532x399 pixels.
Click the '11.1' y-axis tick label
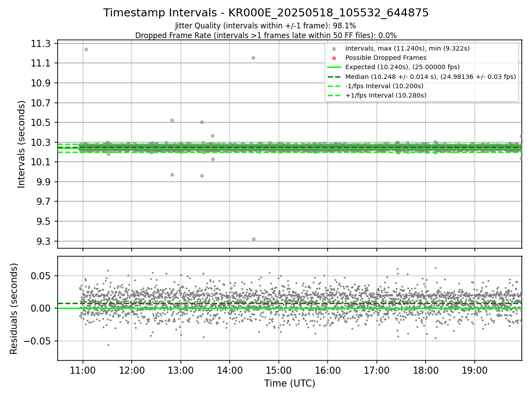(42, 63)
